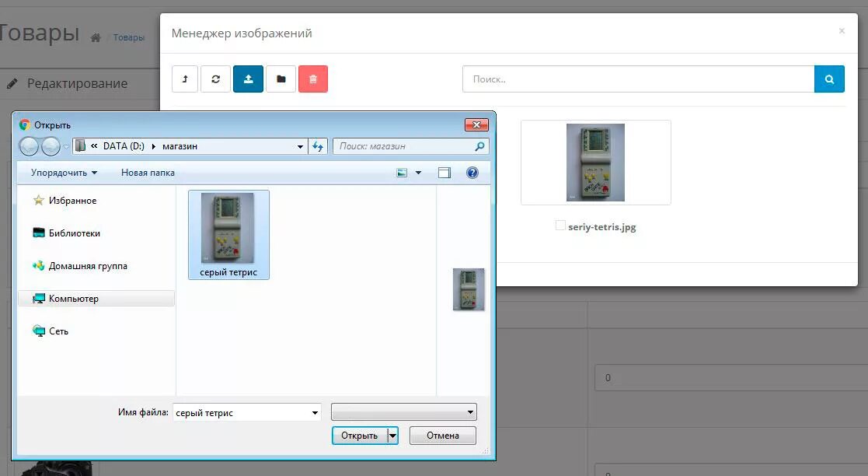Refresh the магазин folder view
The width and height of the screenshot is (868, 476).
point(318,146)
